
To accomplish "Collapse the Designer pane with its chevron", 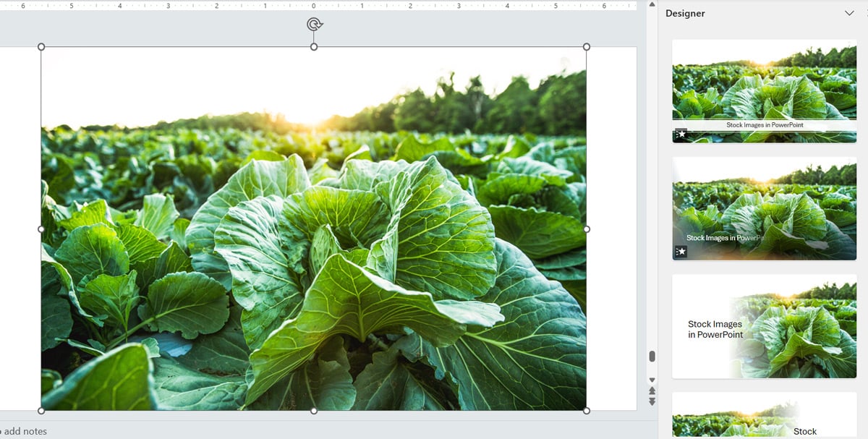I will point(851,13).
